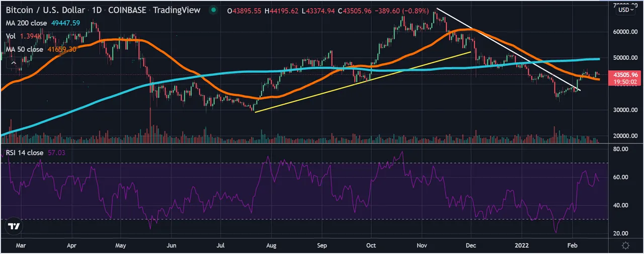644x254 pixels.
Task: Click the Dec label on time axis
Action: pos(471,245)
